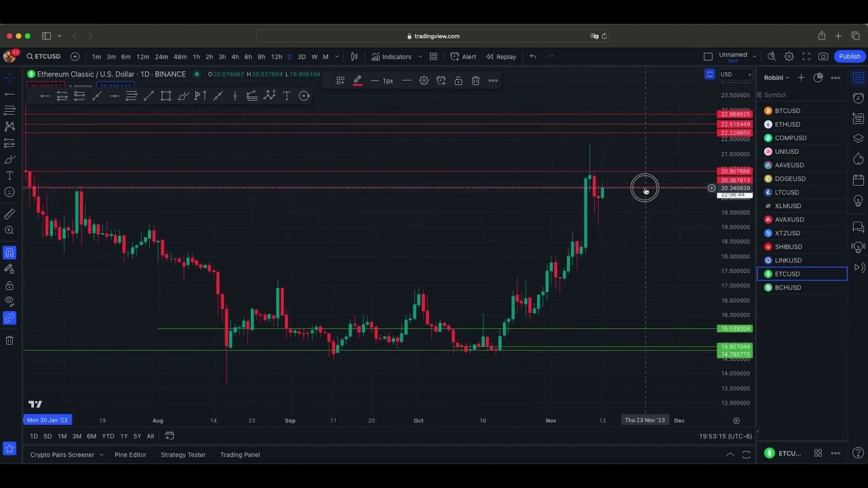Open the candlestick chart type selector
This screenshot has width=868, height=488.
click(354, 56)
